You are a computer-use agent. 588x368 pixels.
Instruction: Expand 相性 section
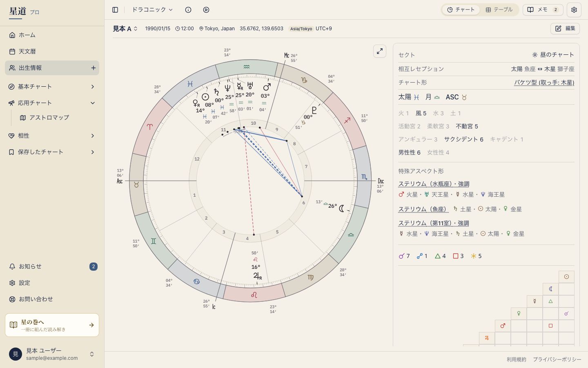pyautogui.click(x=52, y=136)
